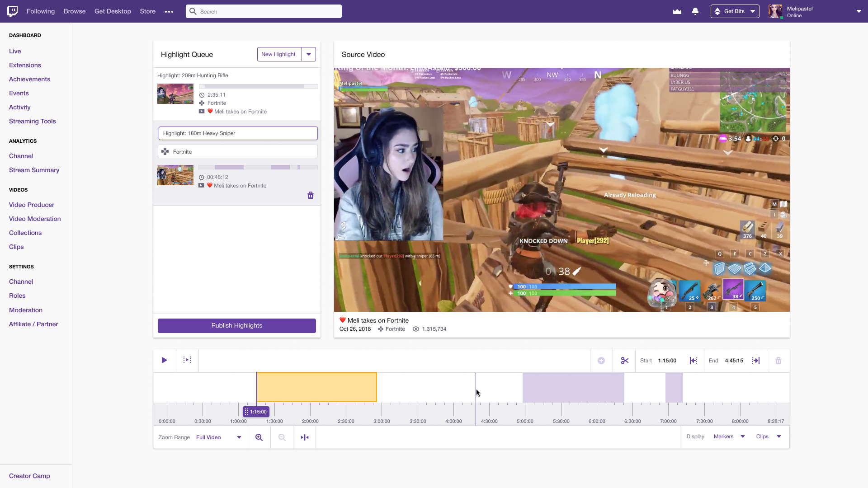Go to Stream Summary analytics
The image size is (868, 488).
point(34,170)
